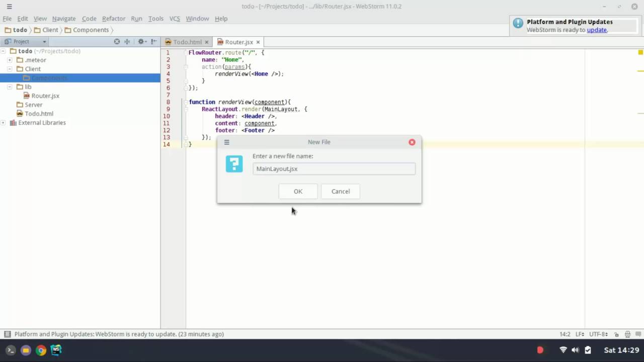Click the fold marker on line 3
The image size is (644, 362).
(x=186, y=67)
